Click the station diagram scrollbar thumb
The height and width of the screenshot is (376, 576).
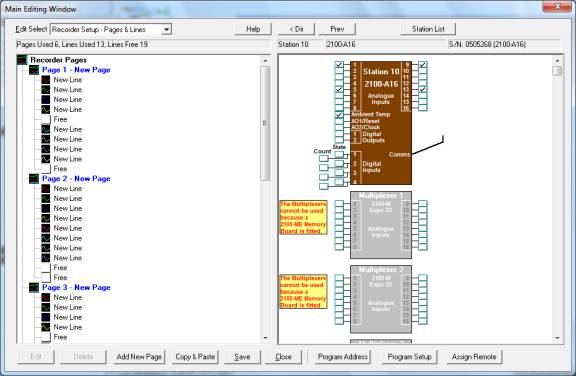tap(557, 70)
